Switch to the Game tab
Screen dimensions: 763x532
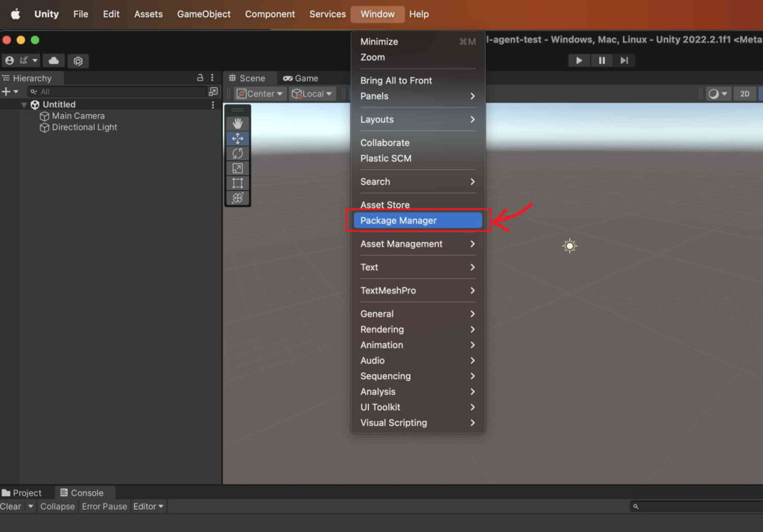point(301,78)
